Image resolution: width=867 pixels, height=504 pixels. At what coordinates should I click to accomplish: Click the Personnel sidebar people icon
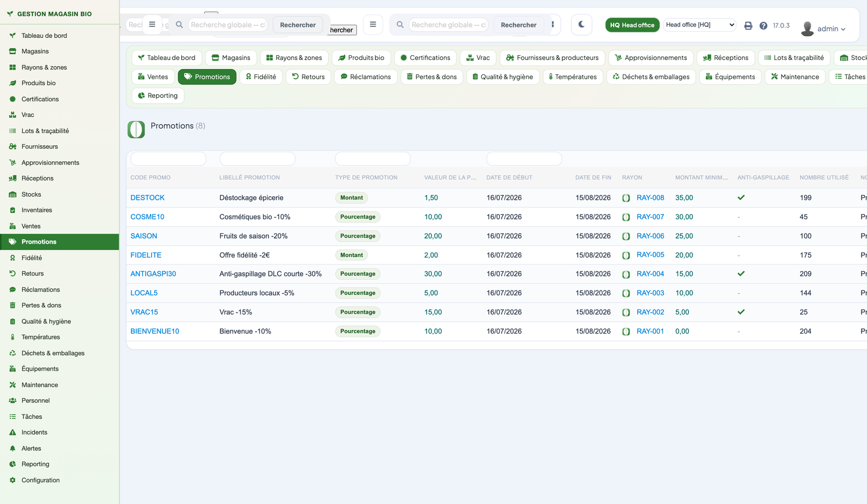[x=13, y=400]
